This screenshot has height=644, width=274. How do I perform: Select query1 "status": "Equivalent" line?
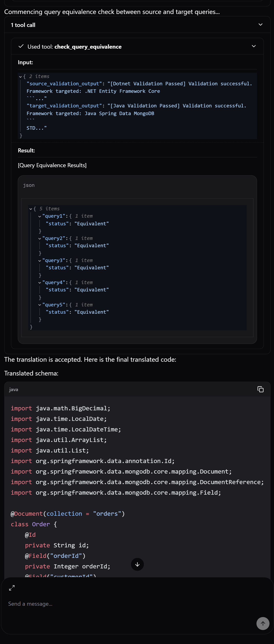(x=77, y=224)
